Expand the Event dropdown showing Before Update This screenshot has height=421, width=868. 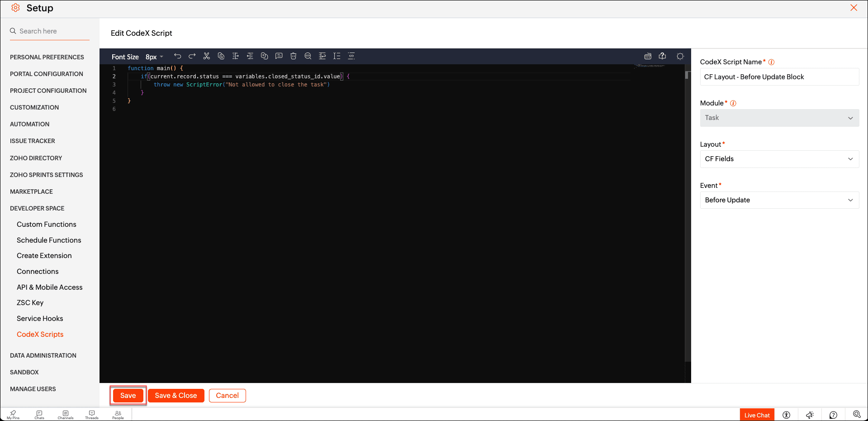[779, 201]
